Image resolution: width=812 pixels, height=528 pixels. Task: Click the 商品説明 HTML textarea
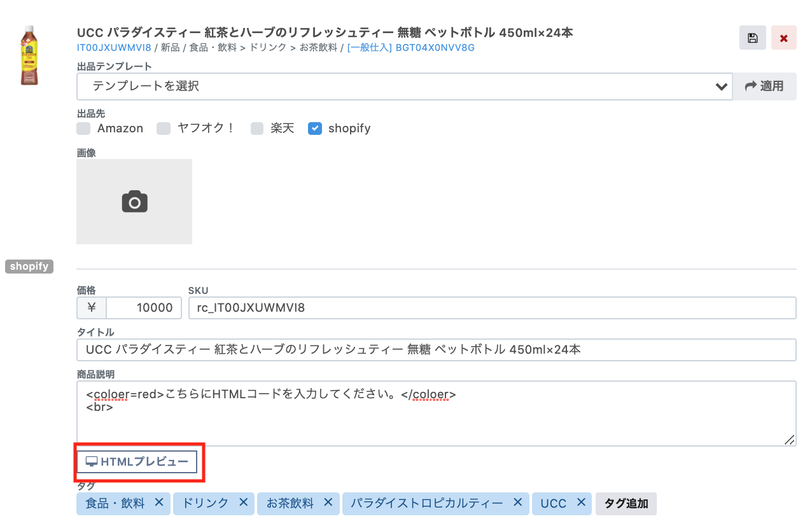(x=437, y=413)
